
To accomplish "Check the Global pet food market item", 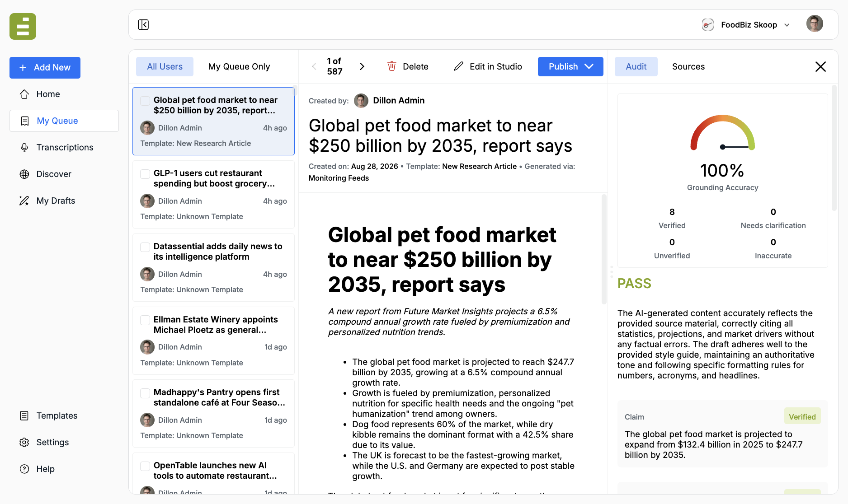I will tap(145, 100).
